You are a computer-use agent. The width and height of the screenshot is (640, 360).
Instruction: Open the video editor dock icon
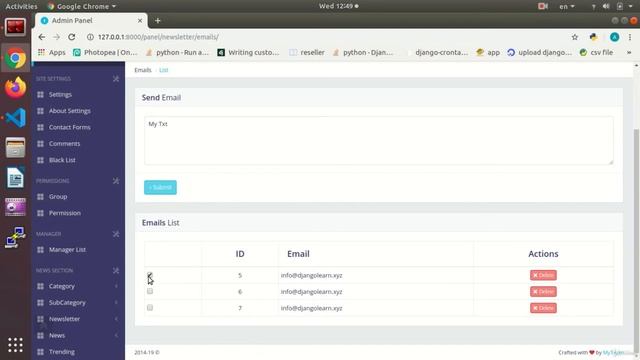[16, 207]
